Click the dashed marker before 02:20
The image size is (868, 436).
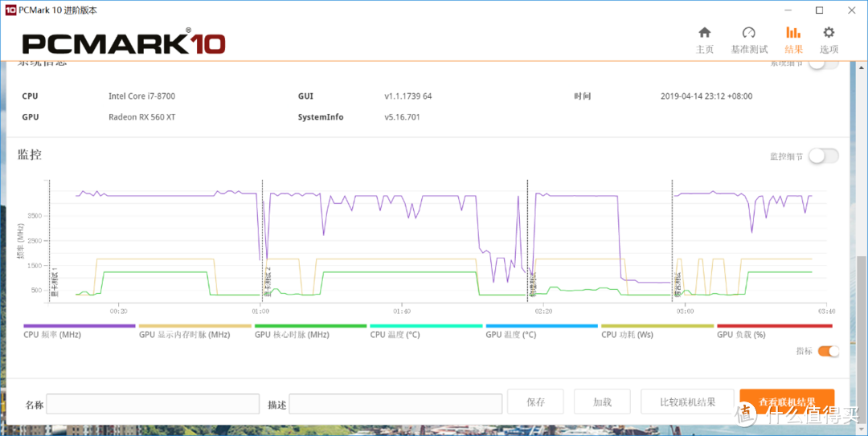click(527, 241)
